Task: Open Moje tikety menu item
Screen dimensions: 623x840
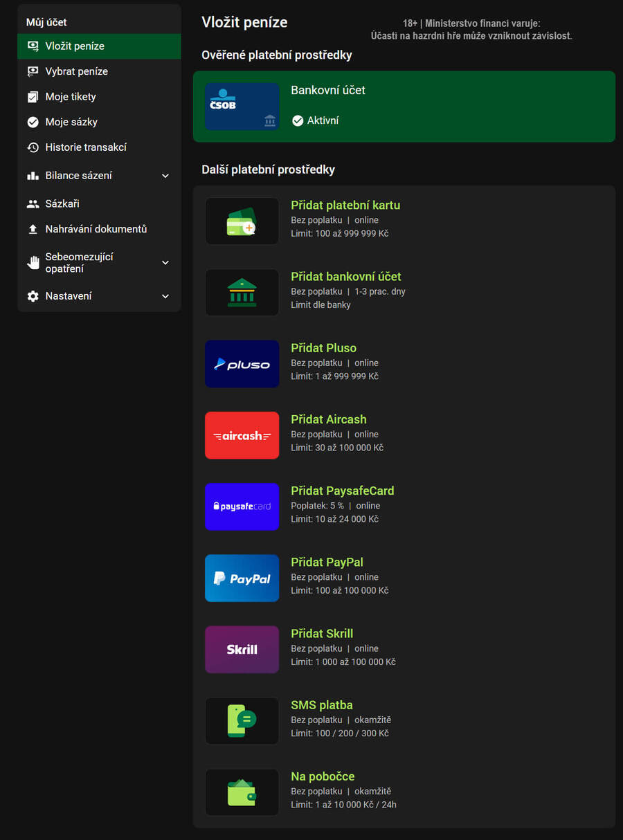Action: [x=71, y=97]
